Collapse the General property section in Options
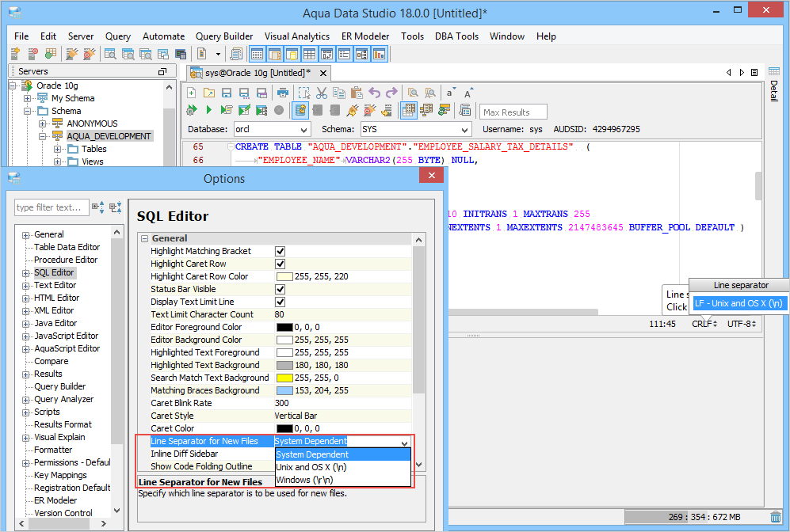This screenshot has width=790, height=532. click(144, 238)
